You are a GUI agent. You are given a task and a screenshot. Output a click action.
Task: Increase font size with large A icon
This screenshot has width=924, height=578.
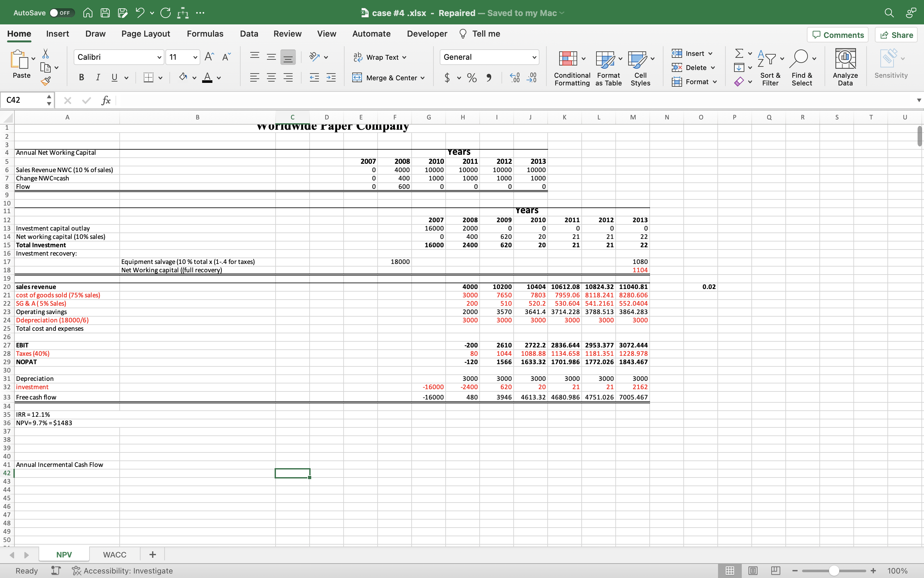pos(209,57)
